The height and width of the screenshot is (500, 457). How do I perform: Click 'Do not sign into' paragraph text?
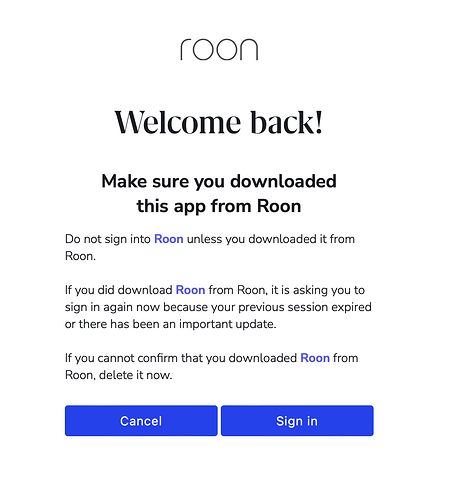coord(108,239)
